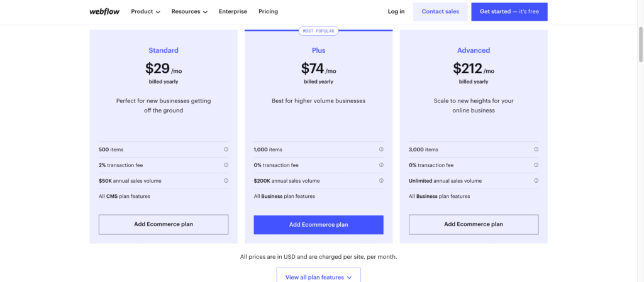The height and width of the screenshot is (282, 644).
Task: Expand View all plan features
Action: 318,277
